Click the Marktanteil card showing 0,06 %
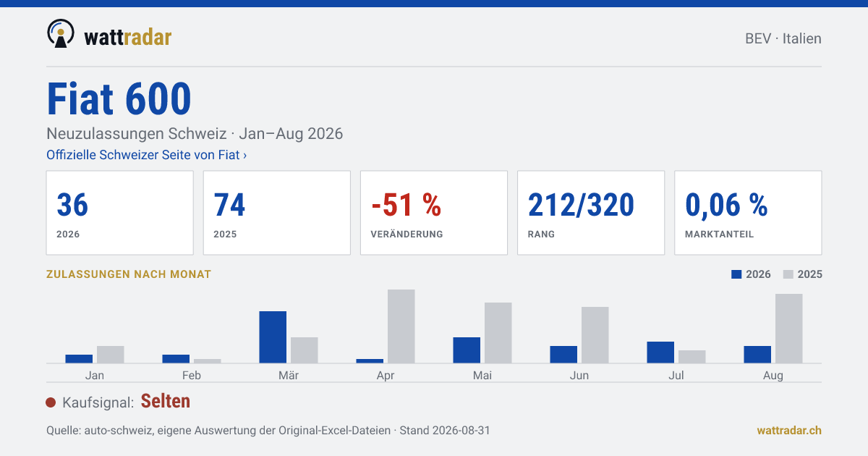 (748, 213)
